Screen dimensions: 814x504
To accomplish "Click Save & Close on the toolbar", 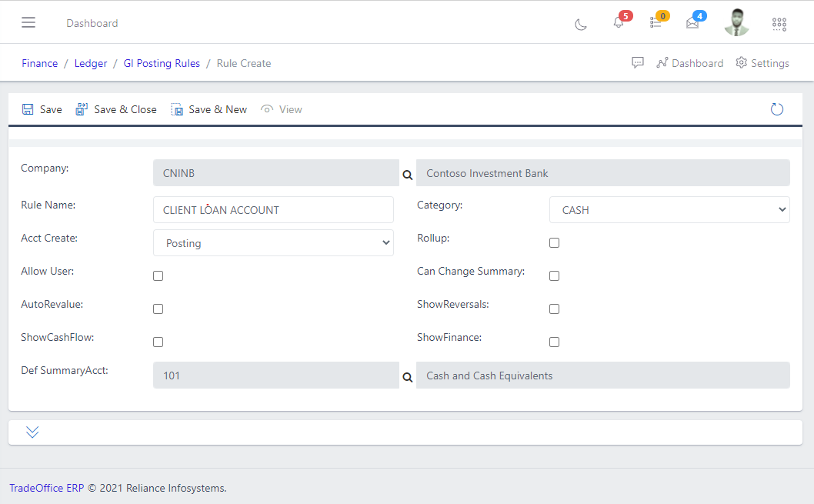I will point(115,108).
